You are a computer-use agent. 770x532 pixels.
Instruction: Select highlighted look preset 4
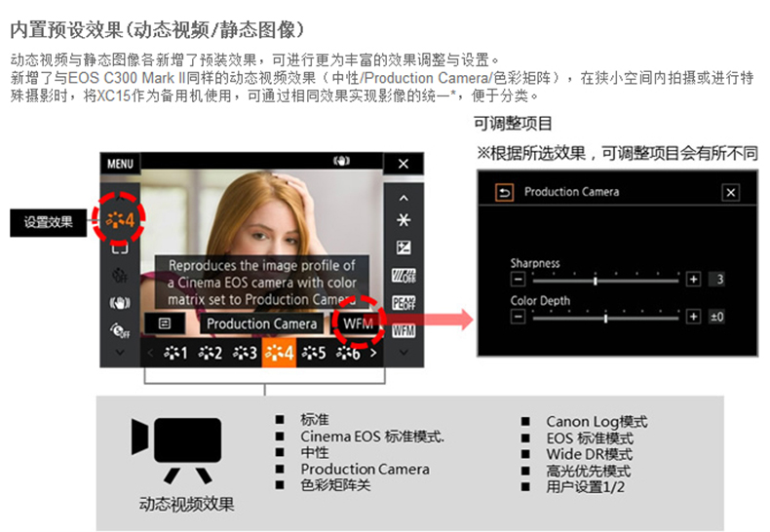tap(279, 353)
